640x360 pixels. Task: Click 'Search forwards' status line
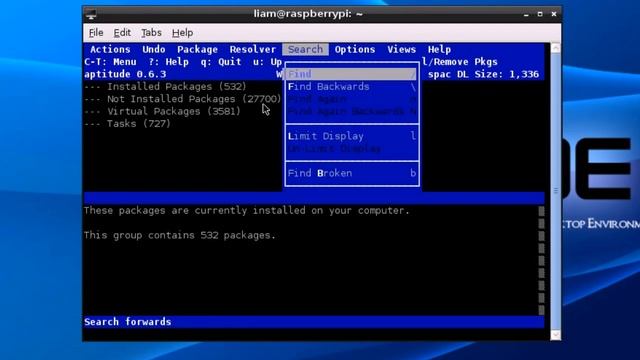click(x=313, y=322)
